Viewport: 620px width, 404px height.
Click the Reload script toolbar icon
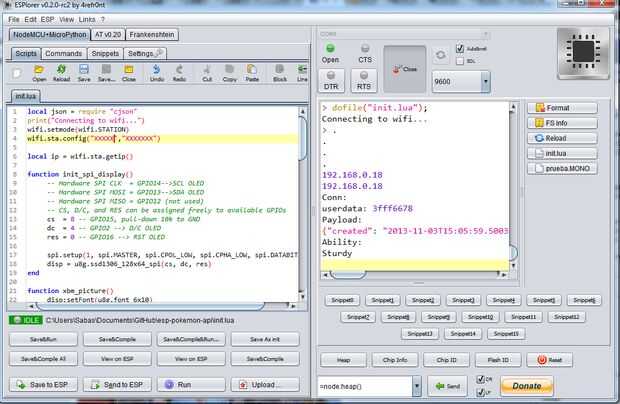coord(61,70)
